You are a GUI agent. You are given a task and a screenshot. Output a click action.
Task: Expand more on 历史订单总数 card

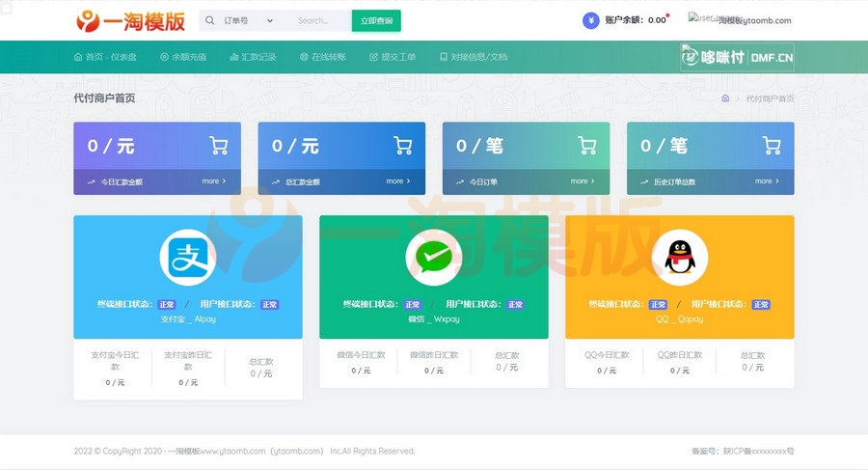767,181
